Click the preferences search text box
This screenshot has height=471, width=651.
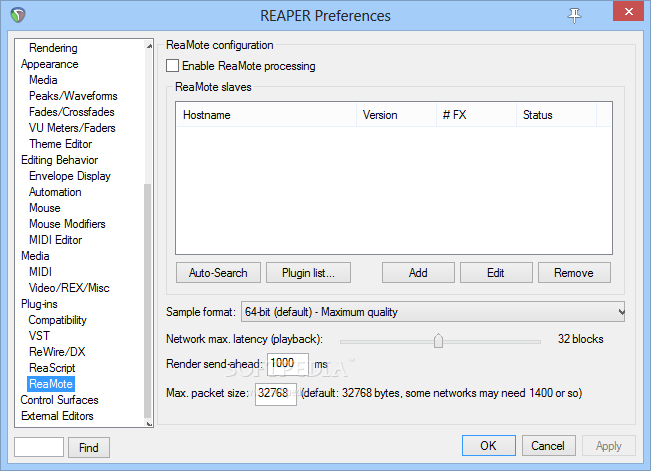(39, 447)
